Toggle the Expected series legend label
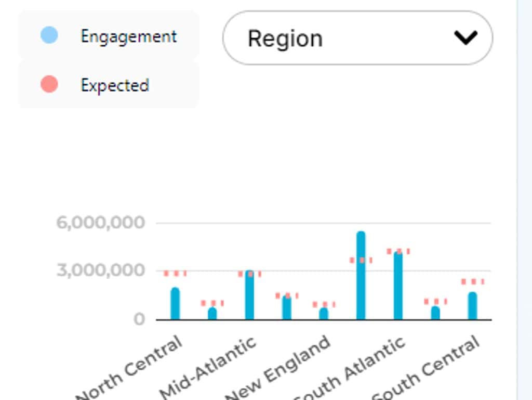This screenshot has width=532, height=400. 115,85
